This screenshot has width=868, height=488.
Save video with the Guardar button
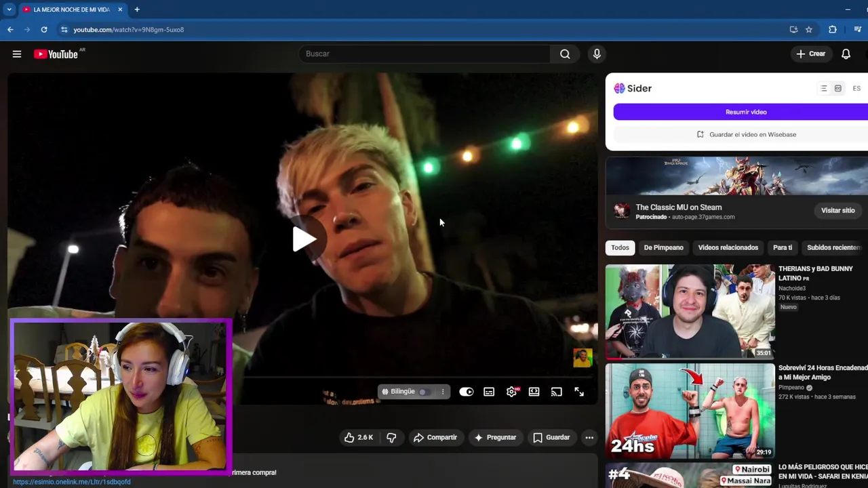click(x=551, y=438)
